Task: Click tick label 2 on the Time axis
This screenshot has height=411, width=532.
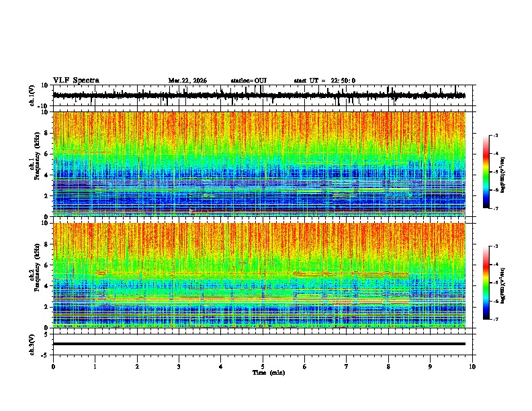Action: 137,367
